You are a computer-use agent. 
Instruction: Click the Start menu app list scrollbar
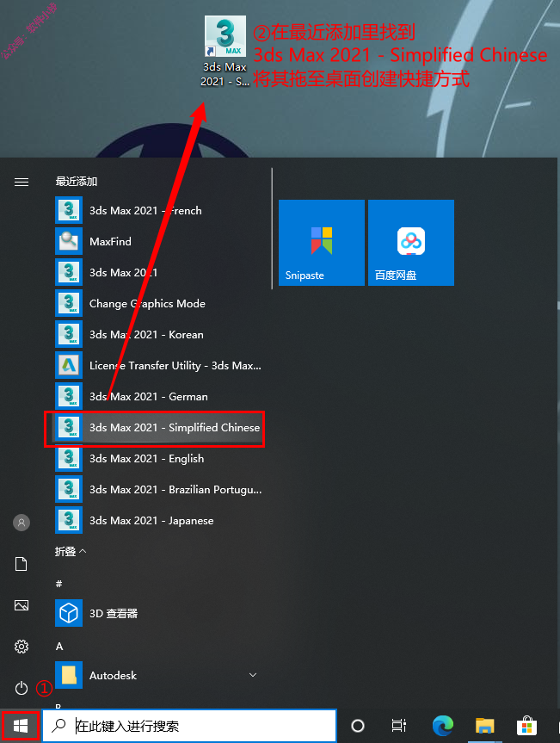[x=272, y=228]
